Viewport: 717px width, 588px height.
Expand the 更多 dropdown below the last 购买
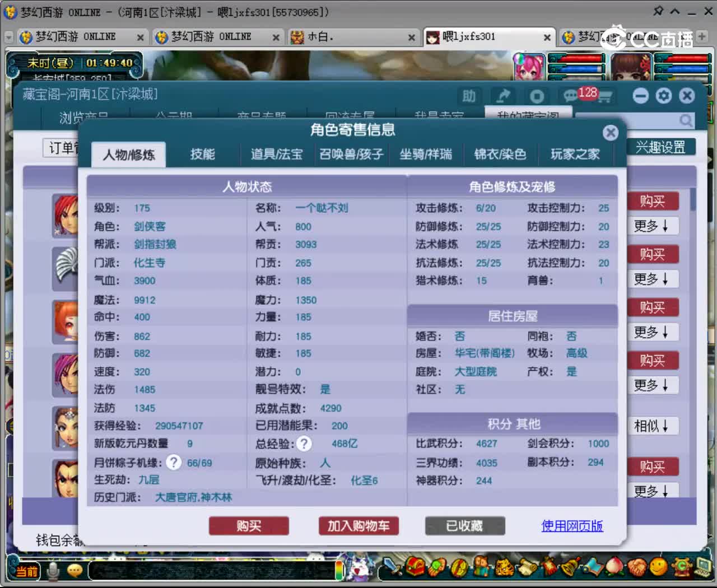pos(653,491)
